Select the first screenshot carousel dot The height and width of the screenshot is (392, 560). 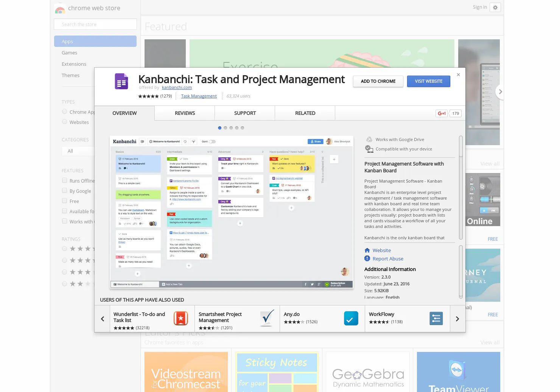pyautogui.click(x=220, y=128)
